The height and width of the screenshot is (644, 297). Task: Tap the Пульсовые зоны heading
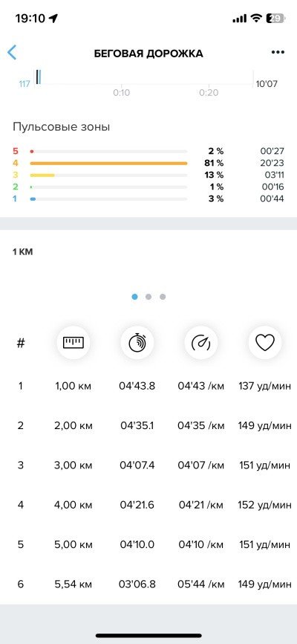(61, 126)
